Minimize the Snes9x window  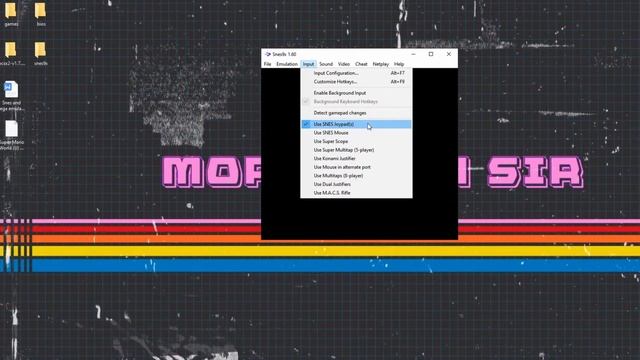413,54
